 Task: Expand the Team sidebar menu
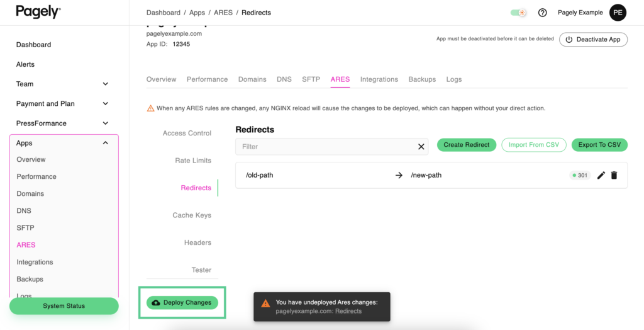coord(106,84)
